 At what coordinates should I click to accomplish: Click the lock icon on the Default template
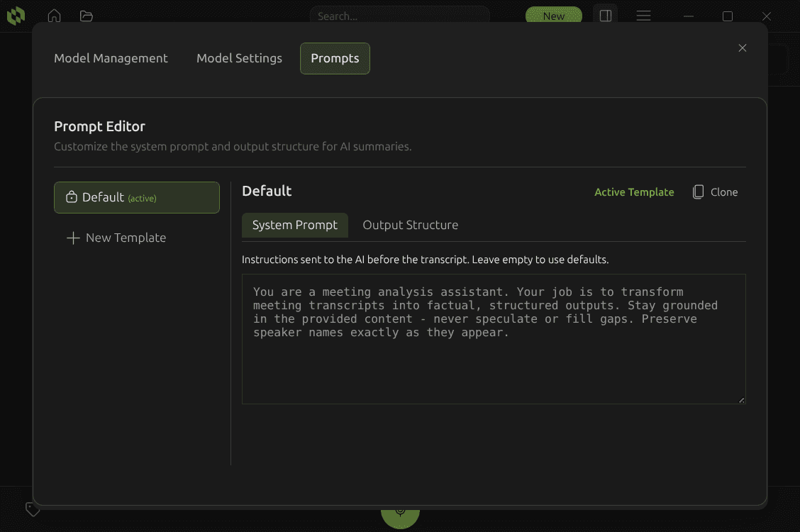tap(70, 197)
